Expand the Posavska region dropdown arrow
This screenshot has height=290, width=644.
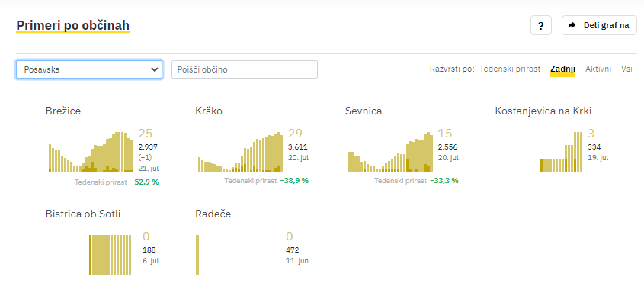click(x=155, y=69)
